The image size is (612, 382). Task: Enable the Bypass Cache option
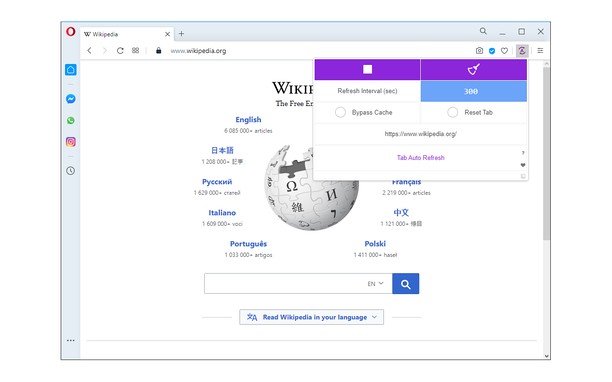(x=340, y=112)
